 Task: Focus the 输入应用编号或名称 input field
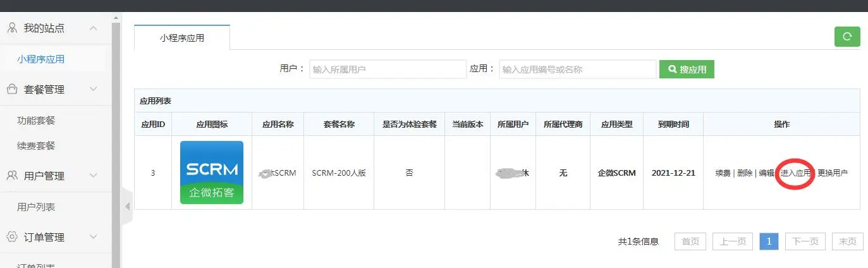pos(577,69)
